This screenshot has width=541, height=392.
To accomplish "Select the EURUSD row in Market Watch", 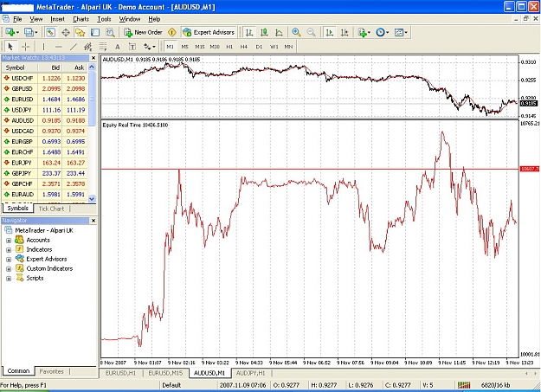I will click(x=44, y=100).
